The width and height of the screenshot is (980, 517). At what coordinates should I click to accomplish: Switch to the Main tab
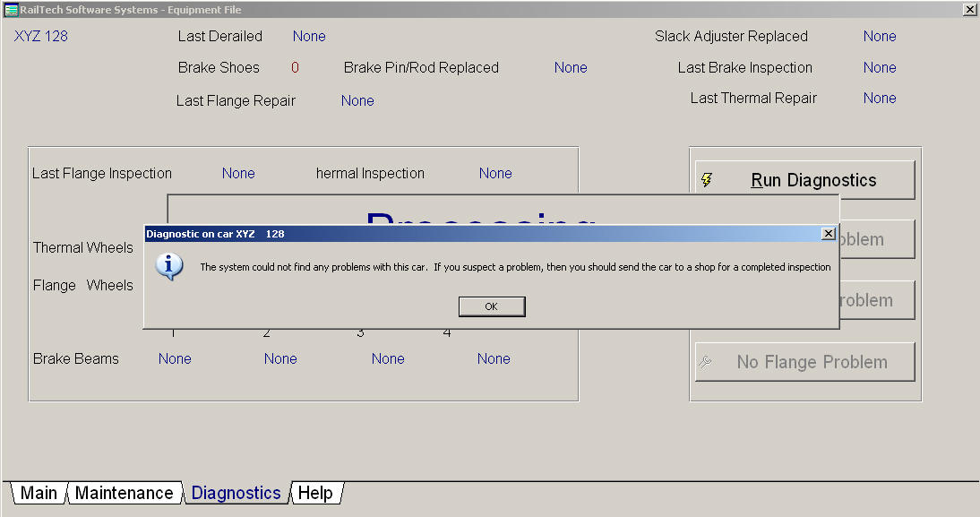[39, 493]
